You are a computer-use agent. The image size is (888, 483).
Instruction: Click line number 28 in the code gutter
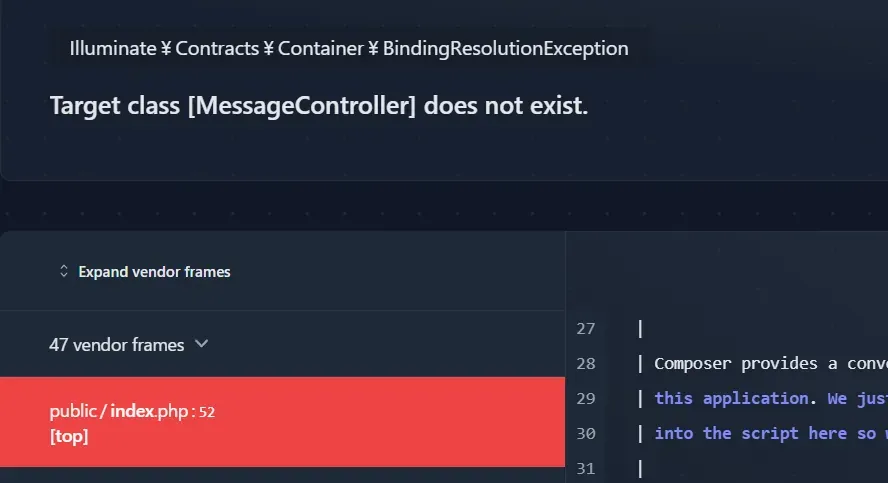[586, 363]
